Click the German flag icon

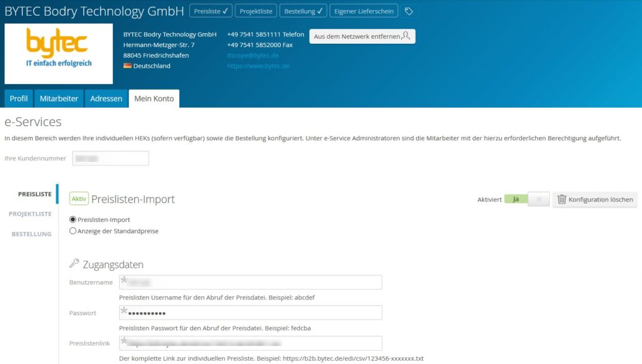[x=127, y=65]
